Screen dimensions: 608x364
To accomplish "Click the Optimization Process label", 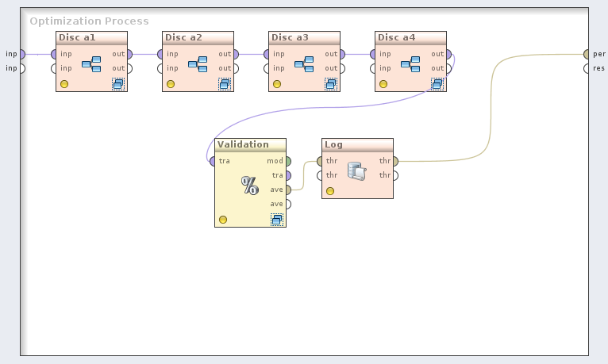I will tap(89, 21).
